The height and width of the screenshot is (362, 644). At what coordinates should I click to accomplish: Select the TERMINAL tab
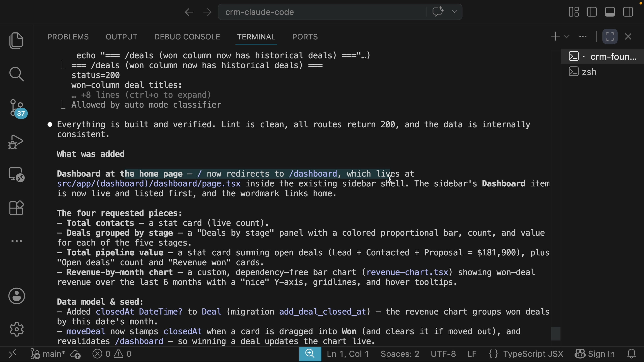256,37
